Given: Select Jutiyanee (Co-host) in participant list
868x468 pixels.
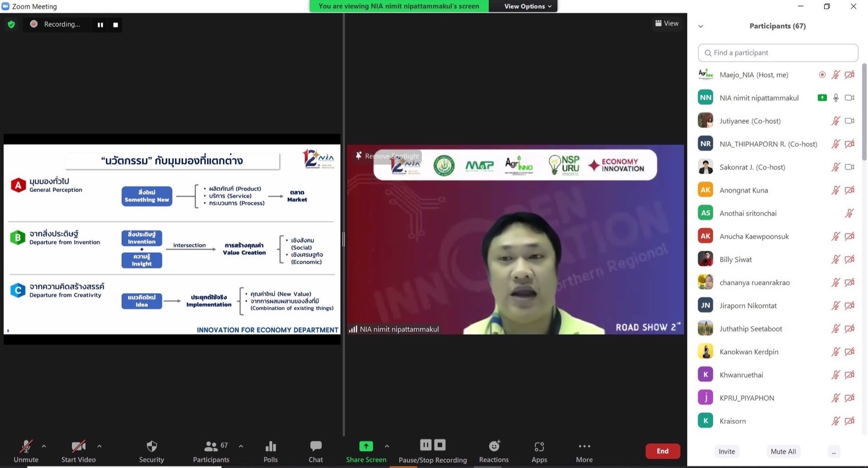Looking at the screenshot, I should (x=749, y=121).
